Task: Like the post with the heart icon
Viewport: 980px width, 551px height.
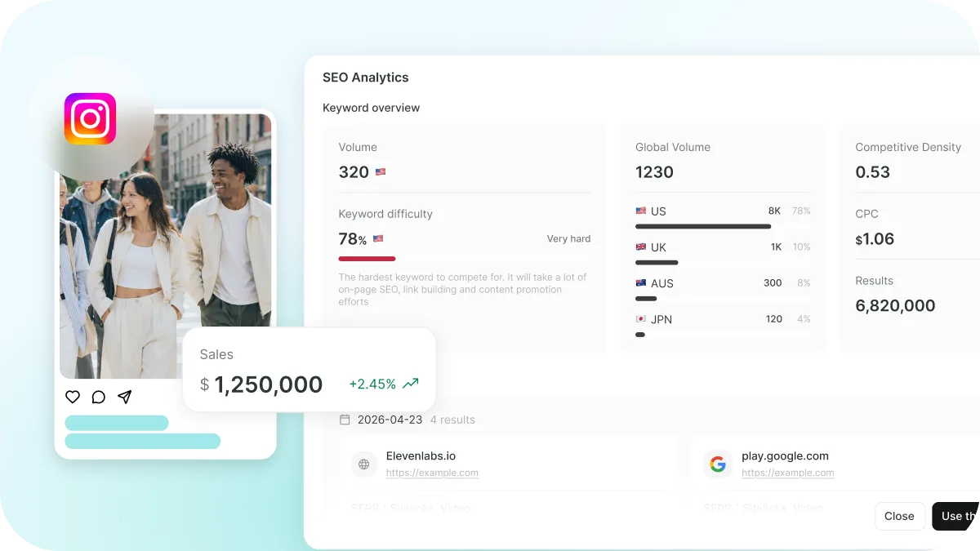Action: click(x=73, y=397)
